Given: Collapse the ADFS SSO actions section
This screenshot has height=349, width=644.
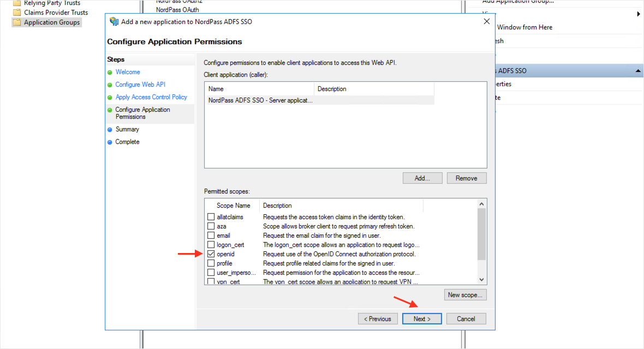Looking at the screenshot, I should (638, 71).
